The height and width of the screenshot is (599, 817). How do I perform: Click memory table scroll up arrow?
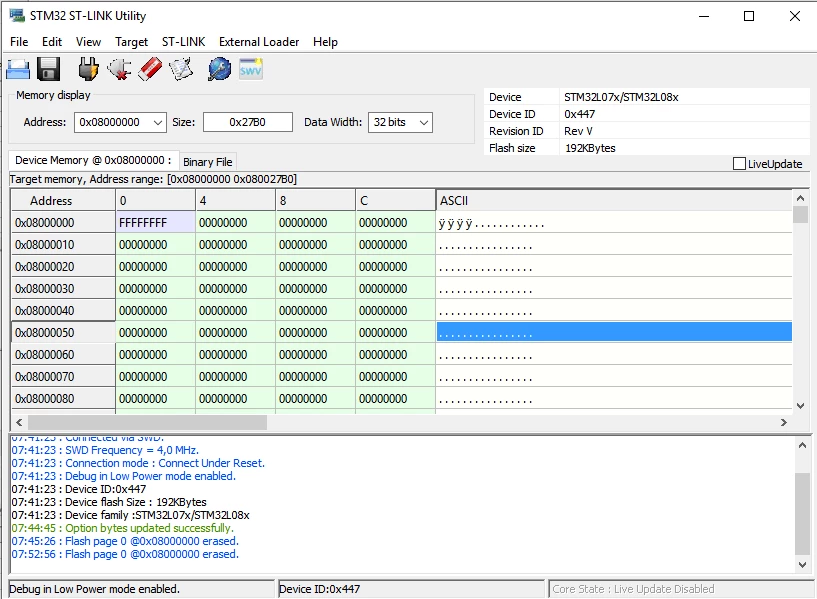(x=800, y=198)
